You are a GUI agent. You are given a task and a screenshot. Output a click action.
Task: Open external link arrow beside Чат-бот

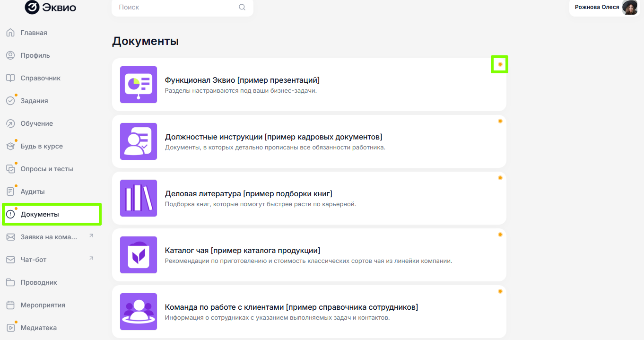91,258
